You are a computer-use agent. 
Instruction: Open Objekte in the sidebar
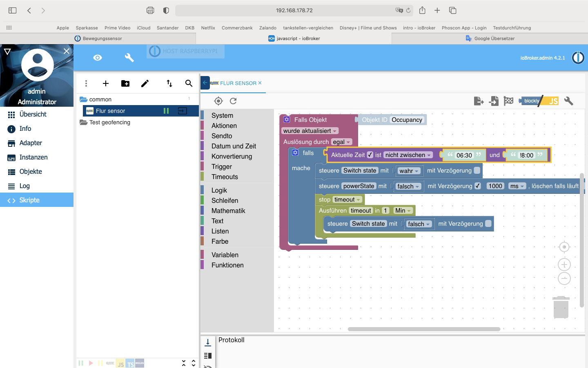click(x=37, y=171)
